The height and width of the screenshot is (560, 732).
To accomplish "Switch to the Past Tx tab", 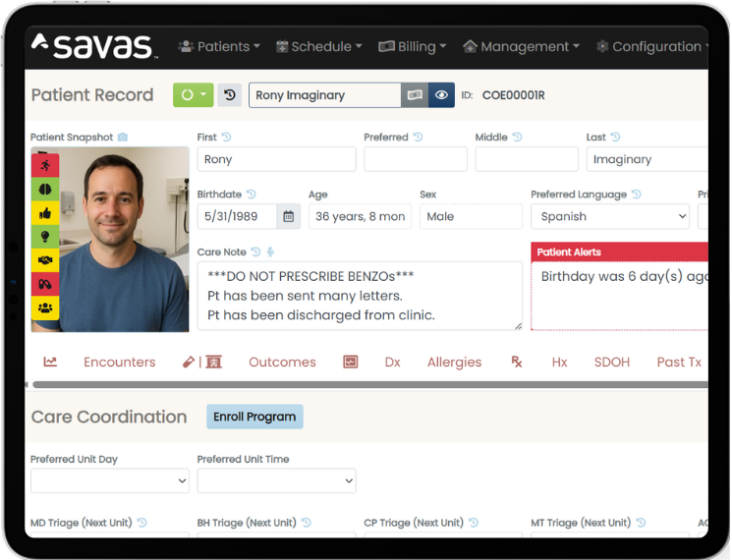I will click(679, 363).
